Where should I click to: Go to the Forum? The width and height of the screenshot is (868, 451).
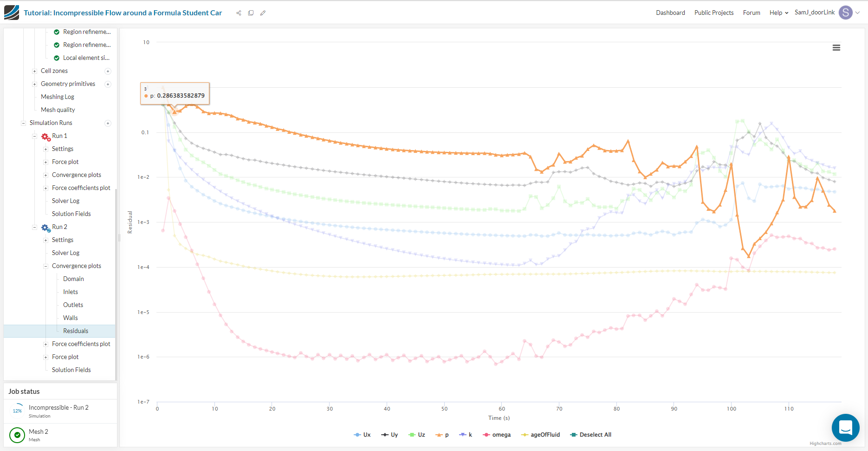point(751,13)
